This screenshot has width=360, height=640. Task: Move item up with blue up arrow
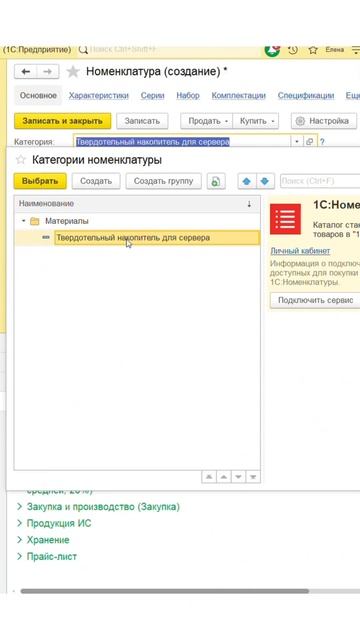click(247, 181)
